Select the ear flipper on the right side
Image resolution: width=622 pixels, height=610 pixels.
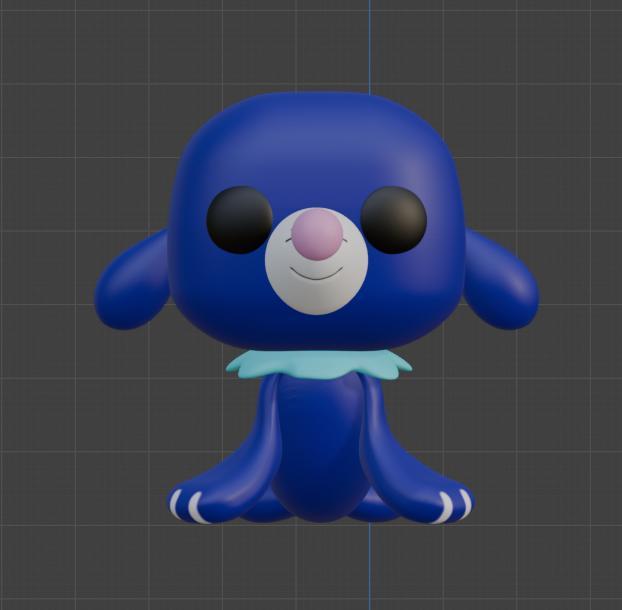coord(502,280)
